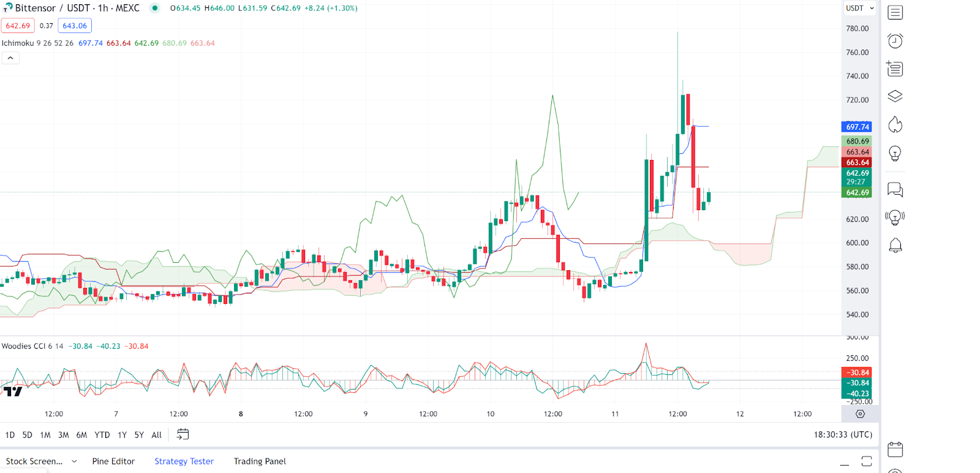Screen dimensions: 980x473
Task: Select the 3M time range
Action: [63, 435]
